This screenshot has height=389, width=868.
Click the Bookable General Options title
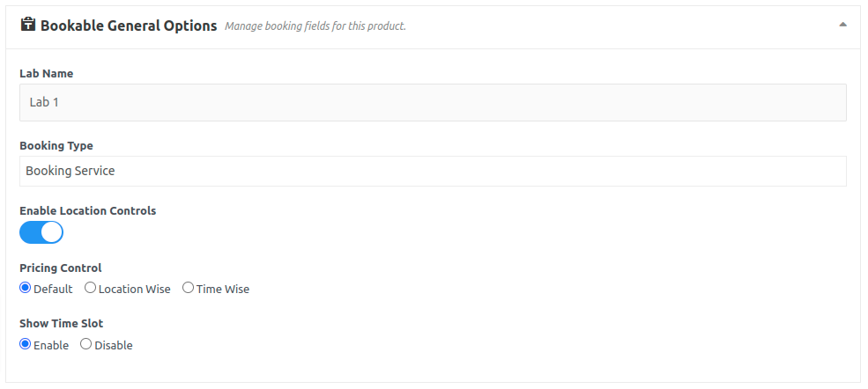point(129,26)
